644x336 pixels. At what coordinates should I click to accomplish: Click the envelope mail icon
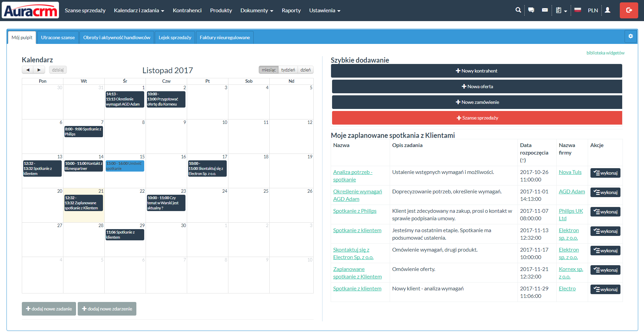[545, 10]
